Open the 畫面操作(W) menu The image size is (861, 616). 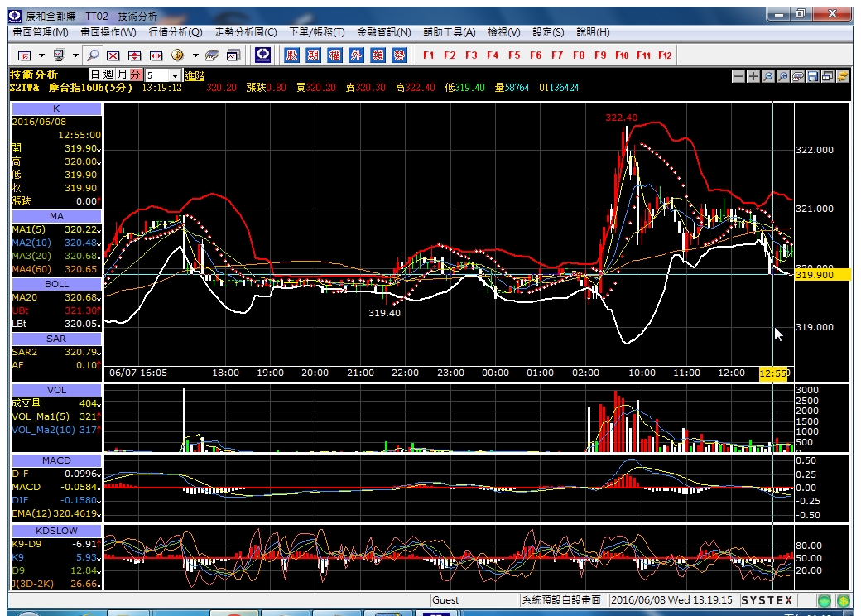(108, 32)
